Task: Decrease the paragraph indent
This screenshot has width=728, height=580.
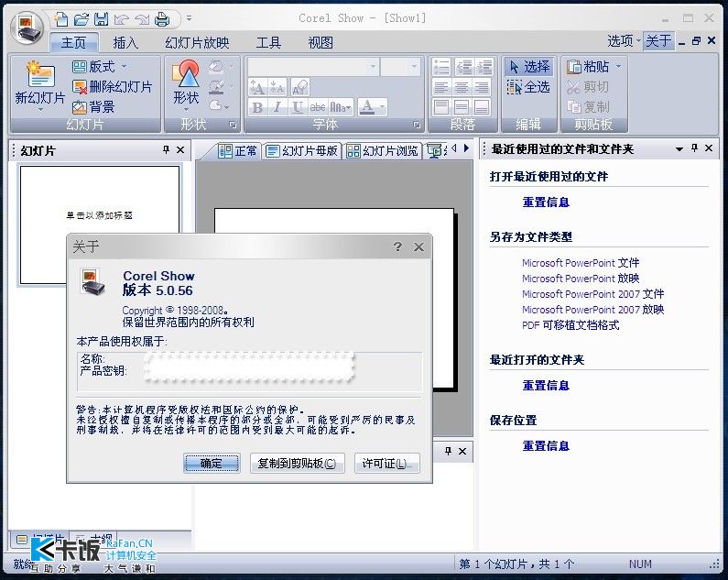Action: 462,68
